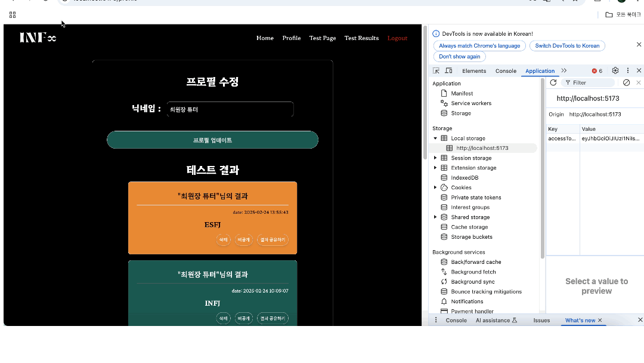The image size is (644, 363).
Task: Click Always match Chrome's language
Action: [x=479, y=45]
